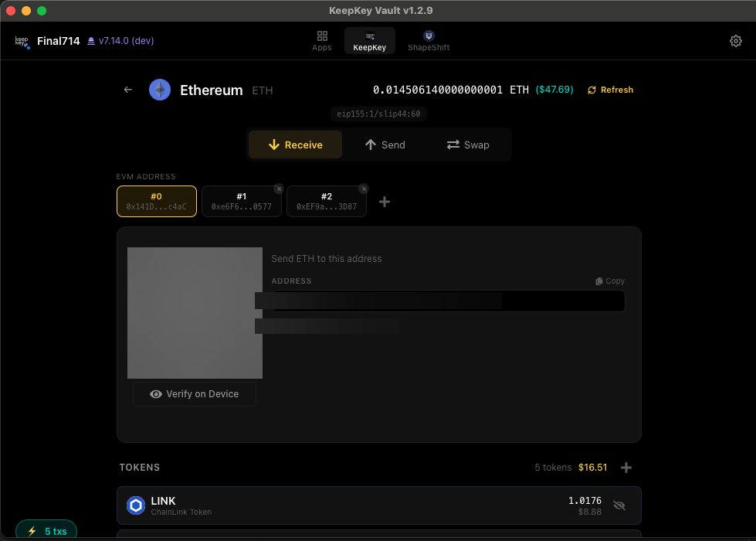Click the back arrow beside Ethereum
Screen dimensions: 756x541
128,90
